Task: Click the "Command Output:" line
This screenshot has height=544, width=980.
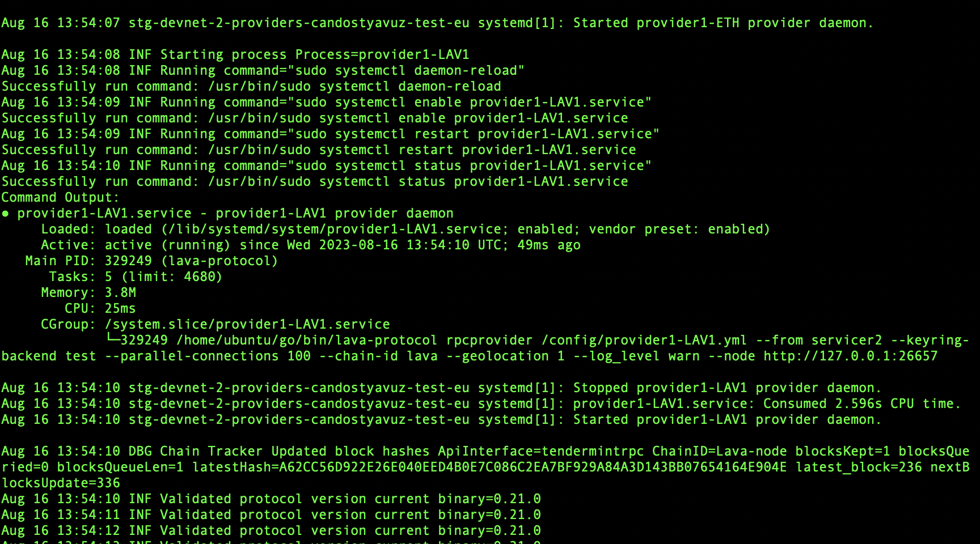Action: point(60,197)
